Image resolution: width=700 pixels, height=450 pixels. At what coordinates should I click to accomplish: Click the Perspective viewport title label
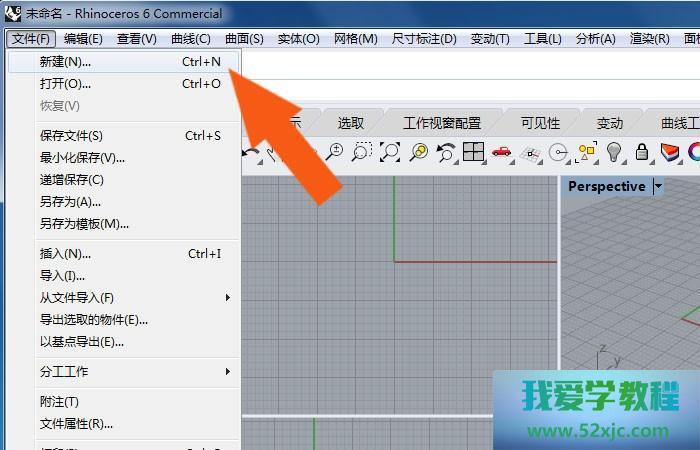point(606,186)
